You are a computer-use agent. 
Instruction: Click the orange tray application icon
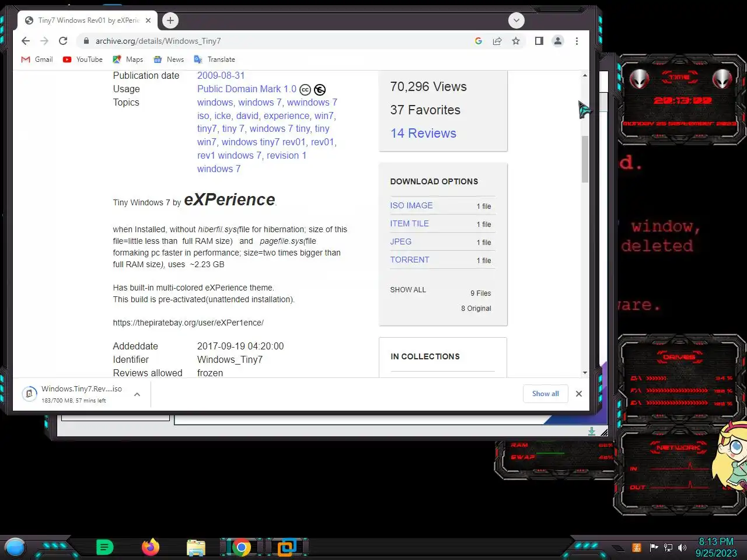click(637, 547)
